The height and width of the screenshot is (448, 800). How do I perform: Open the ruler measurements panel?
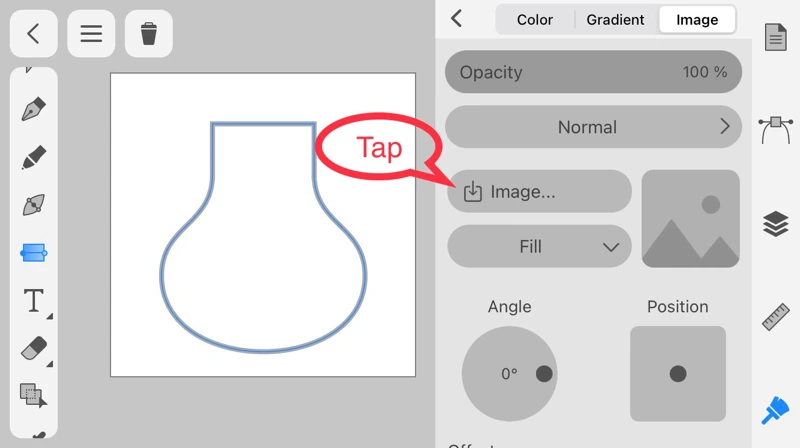coord(776,317)
